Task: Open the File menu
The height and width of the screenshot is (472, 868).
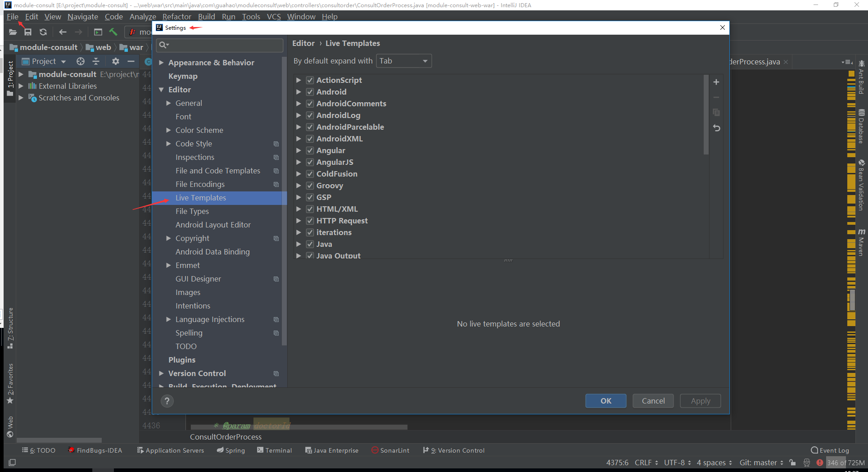Action: pos(13,17)
